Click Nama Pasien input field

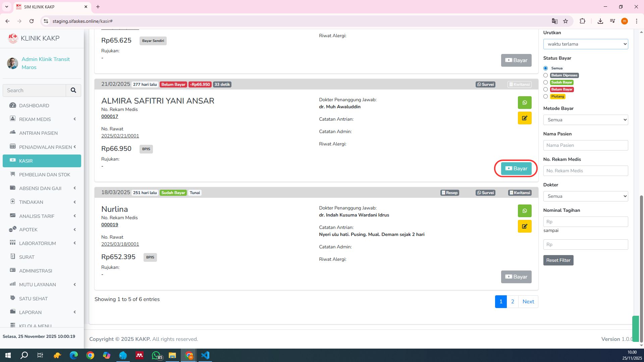(x=585, y=145)
